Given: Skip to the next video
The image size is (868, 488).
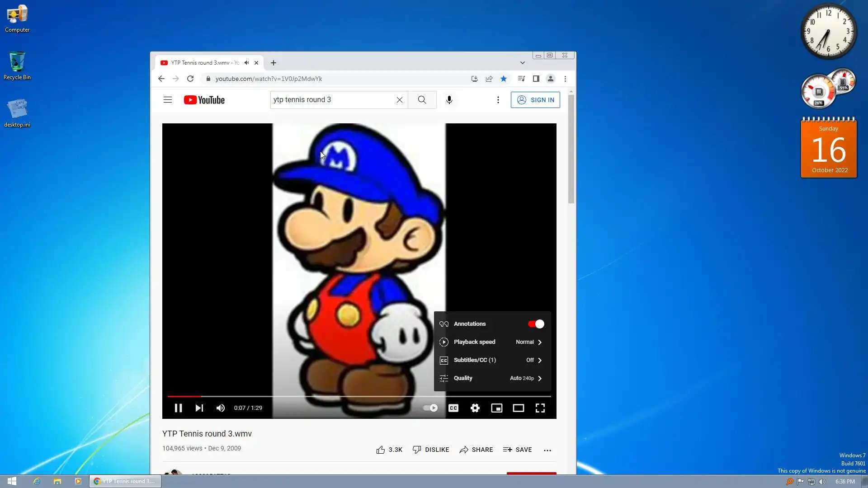Looking at the screenshot, I should pos(199,408).
